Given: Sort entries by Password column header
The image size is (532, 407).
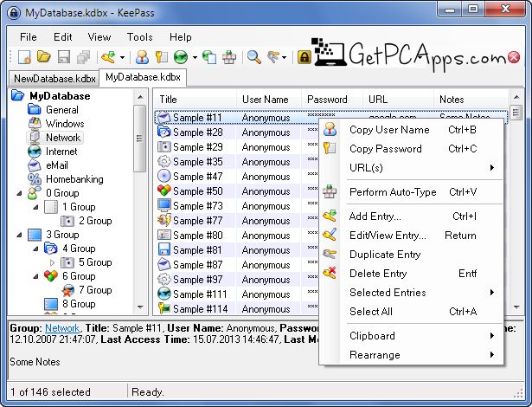Looking at the screenshot, I should click(x=332, y=100).
